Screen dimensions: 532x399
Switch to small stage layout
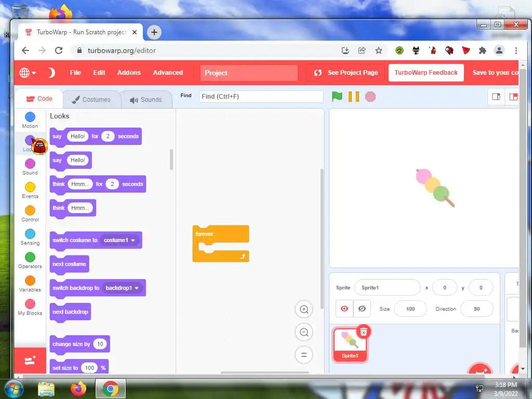pyautogui.click(x=496, y=97)
